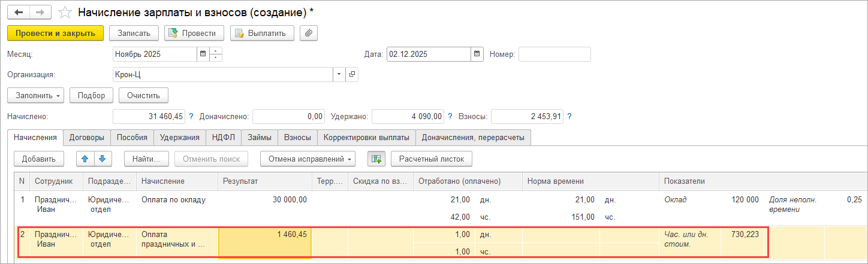Viewport: 868px width, 264px height.
Task: Go forward with the right arrow button
Action: (x=40, y=12)
